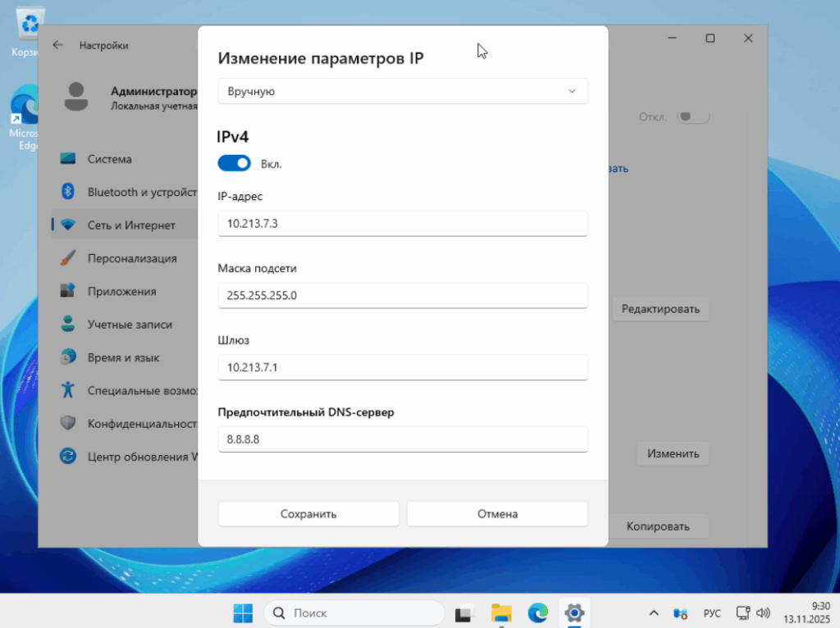This screenshot has width=840, height=628.
Task: Click the Администратор user avatar
Action: (76, 97)
